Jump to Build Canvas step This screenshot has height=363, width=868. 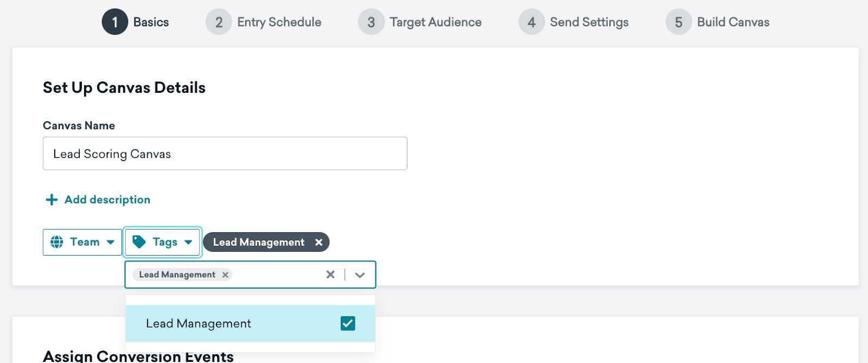tap(718, 22)
